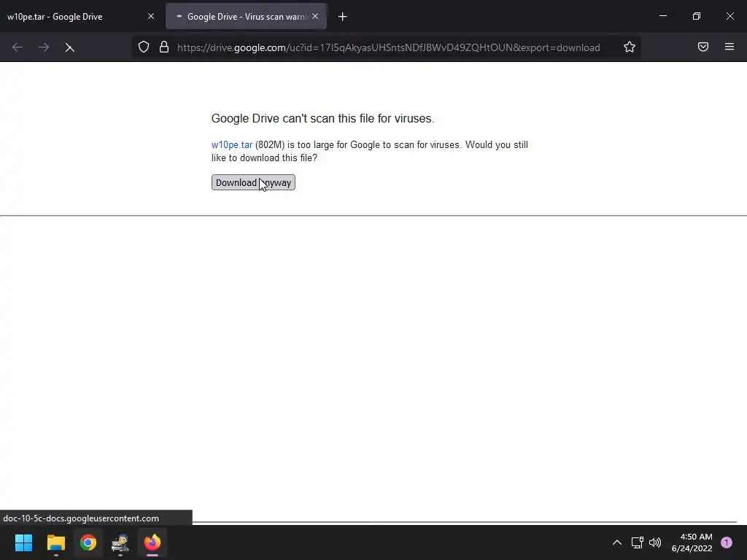Restore down the Firefox window
Screen dimensions: 747x560
(x=697, y=16)
